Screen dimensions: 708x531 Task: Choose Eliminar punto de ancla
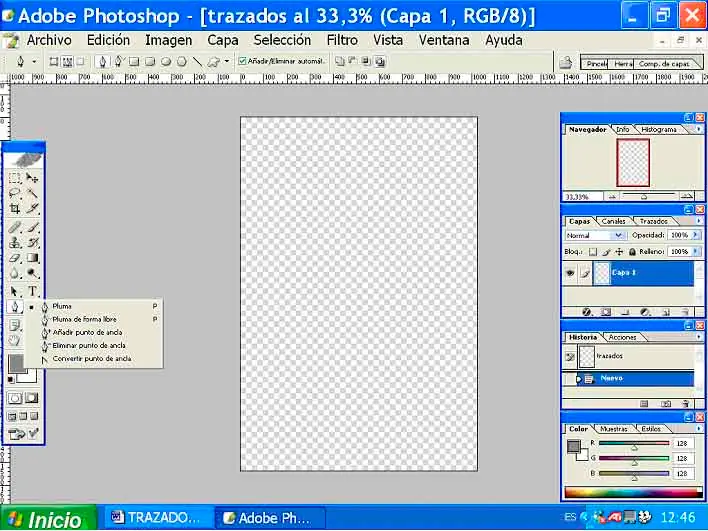[89, 345]
